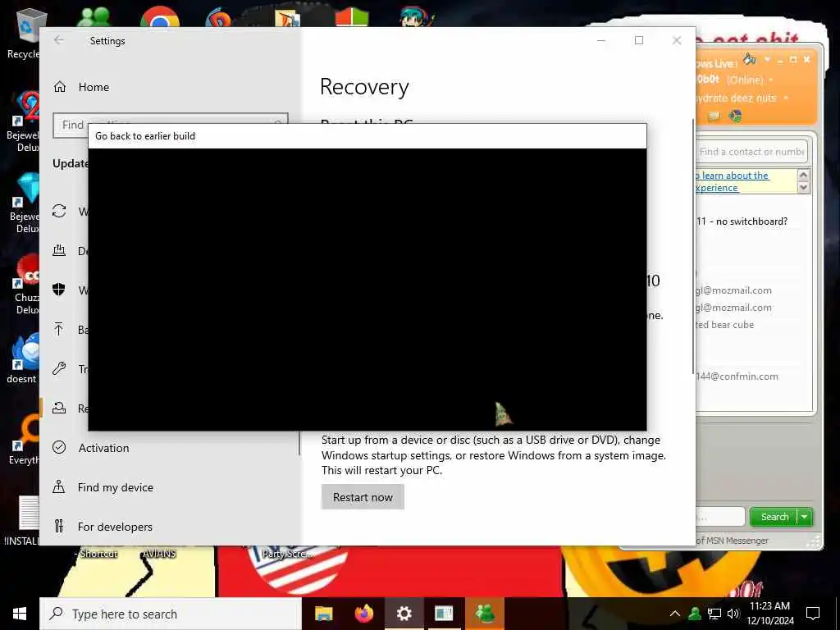840x630 pixels.
Task: Open Backup sidebar arrow icon
Action: (59, 329)
